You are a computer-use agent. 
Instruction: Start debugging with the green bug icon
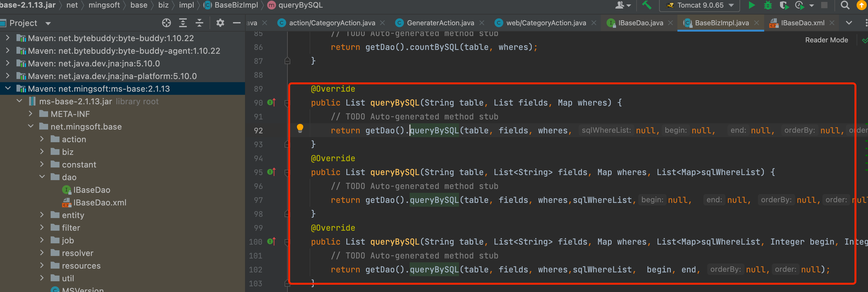tap(768, 5)
